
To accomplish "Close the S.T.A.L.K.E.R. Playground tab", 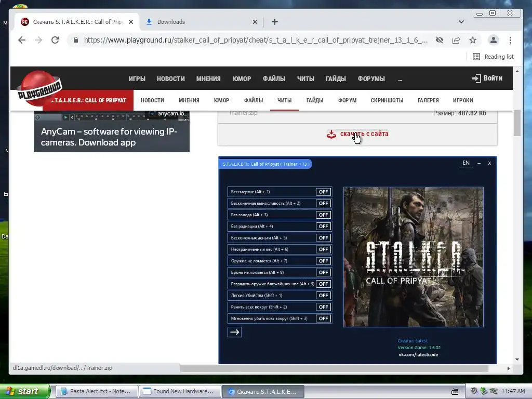I will 131,22.
